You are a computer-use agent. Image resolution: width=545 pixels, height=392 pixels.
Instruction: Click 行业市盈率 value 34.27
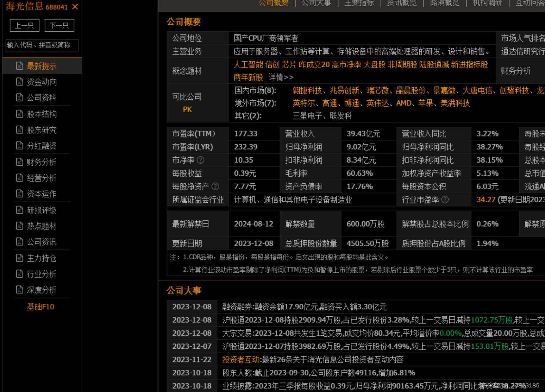coord(486,200)
